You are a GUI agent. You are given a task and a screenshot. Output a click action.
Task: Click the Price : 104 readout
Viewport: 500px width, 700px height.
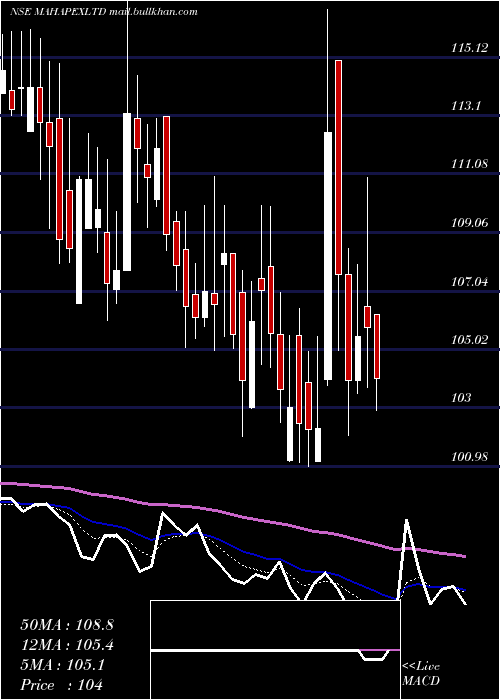coord(62,684)
